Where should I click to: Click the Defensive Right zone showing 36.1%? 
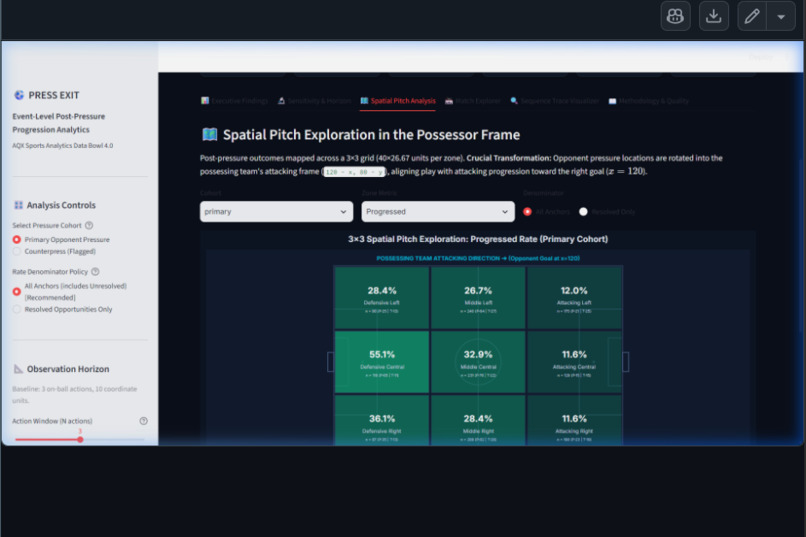point(382,420)
